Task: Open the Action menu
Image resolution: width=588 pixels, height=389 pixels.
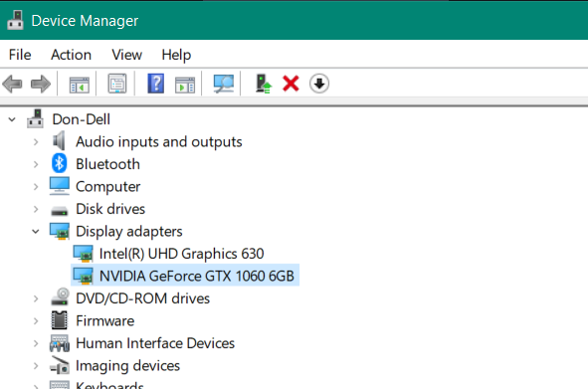Action: coord(72,55)
